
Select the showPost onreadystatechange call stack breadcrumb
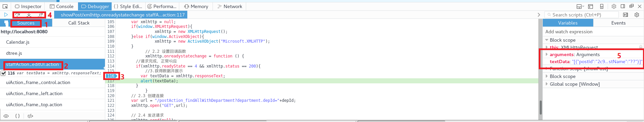tap(120, 15)
